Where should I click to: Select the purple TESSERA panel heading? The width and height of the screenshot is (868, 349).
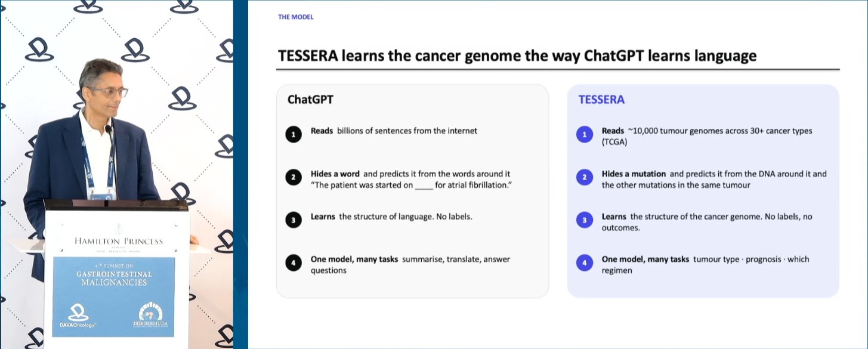click(601, 100)
